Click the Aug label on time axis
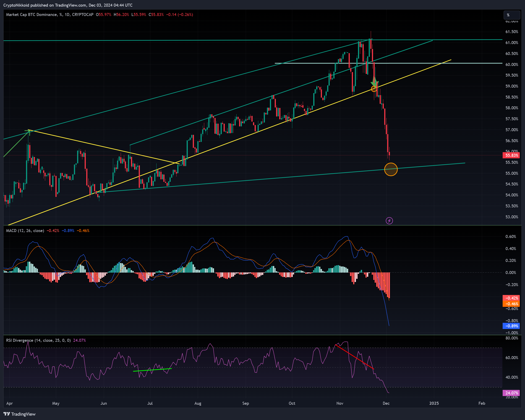The image size is (525, 420). pos(198,403)
